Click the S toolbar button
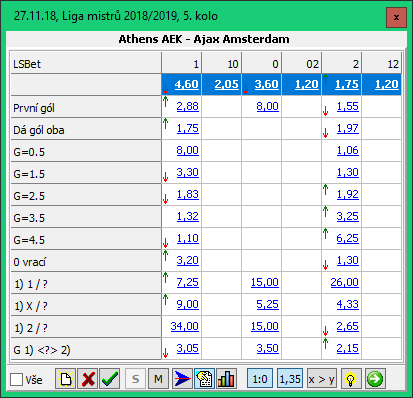 135,379
